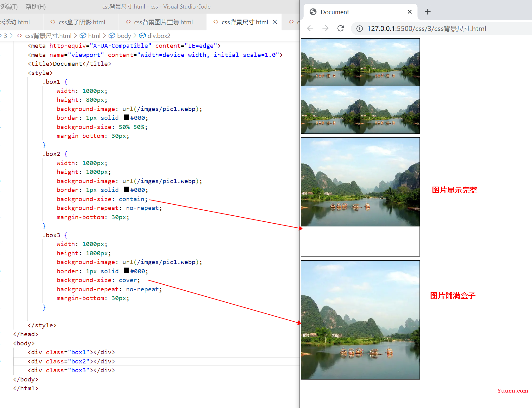Click the closing </style> tag
The width and height of the screenshot is (532, 408).
(42, 325)
